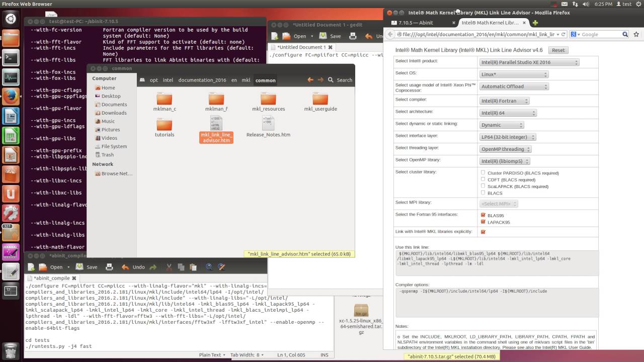Click the Print icon in abinit_compile gedit

pyautogui.click(x=109, y=267)
